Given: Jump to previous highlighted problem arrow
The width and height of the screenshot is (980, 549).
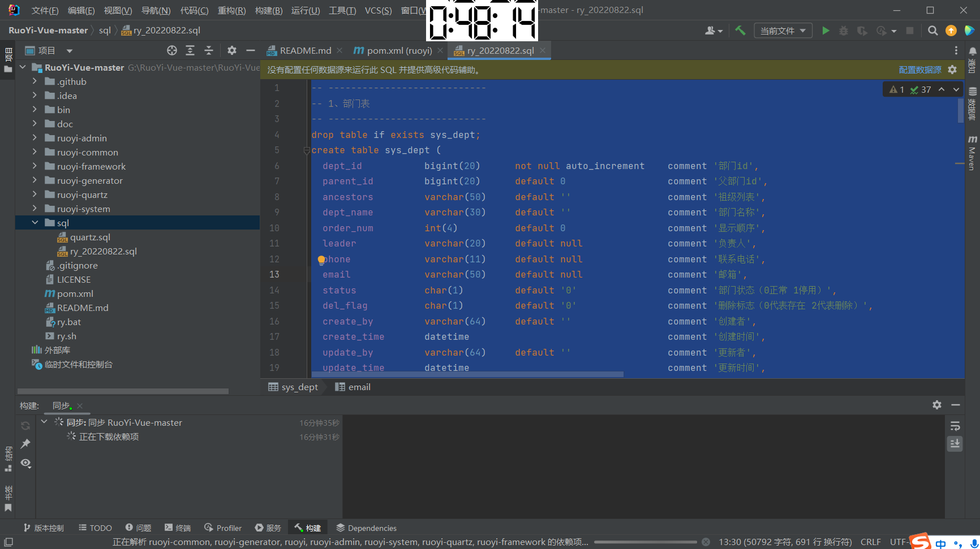Looking at the screenshot, I should click(x=942, y=89).
